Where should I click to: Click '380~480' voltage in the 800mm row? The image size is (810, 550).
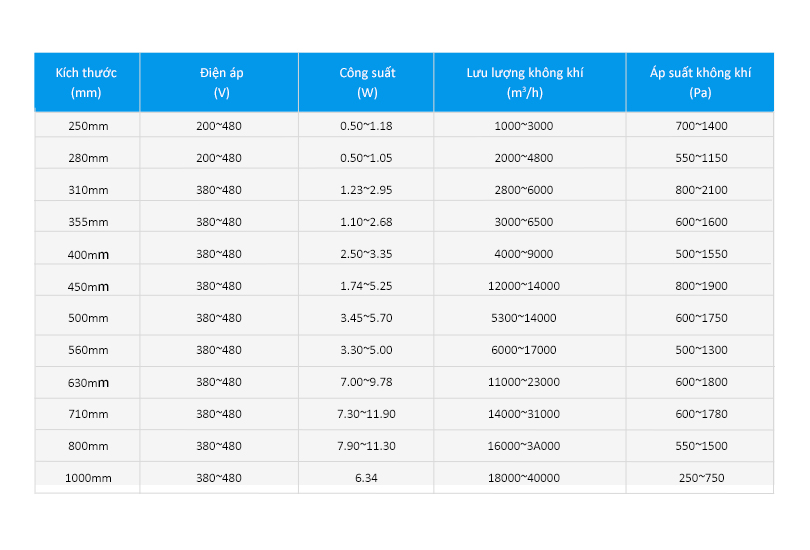(219, 446)
